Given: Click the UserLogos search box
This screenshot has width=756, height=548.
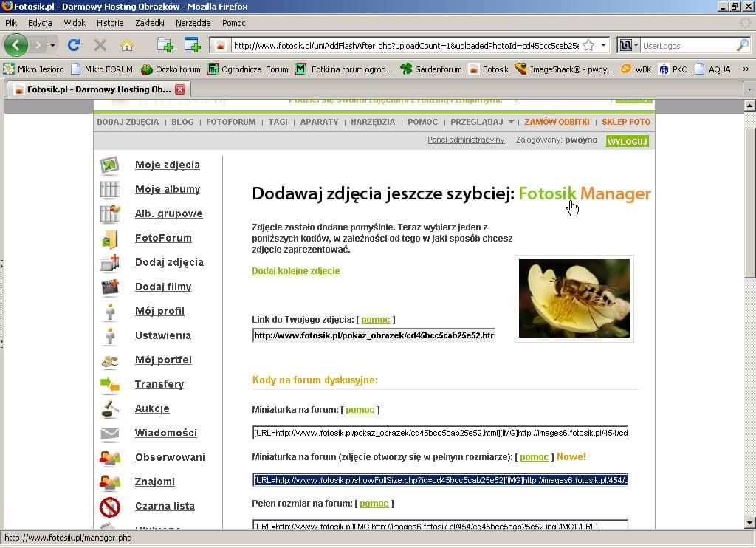Looking at the screenshot, I should click(x=688, y=45).
